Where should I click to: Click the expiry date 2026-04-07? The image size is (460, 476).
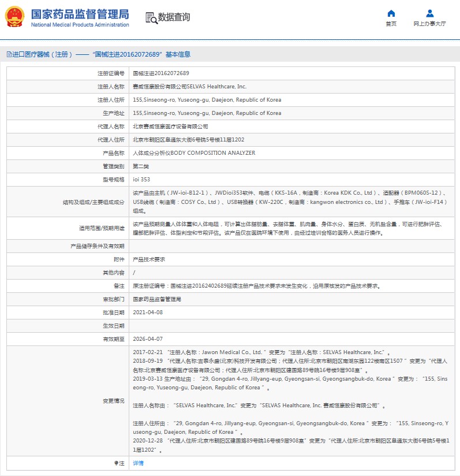coord(148,339)
